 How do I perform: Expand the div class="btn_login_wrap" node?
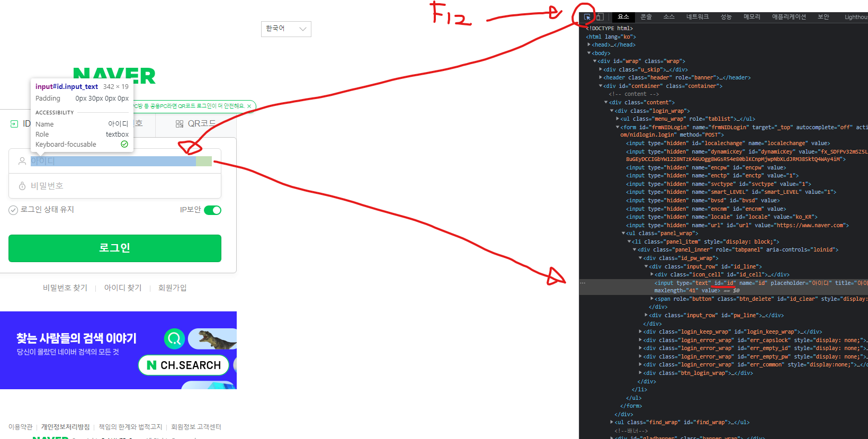point(640,373)
